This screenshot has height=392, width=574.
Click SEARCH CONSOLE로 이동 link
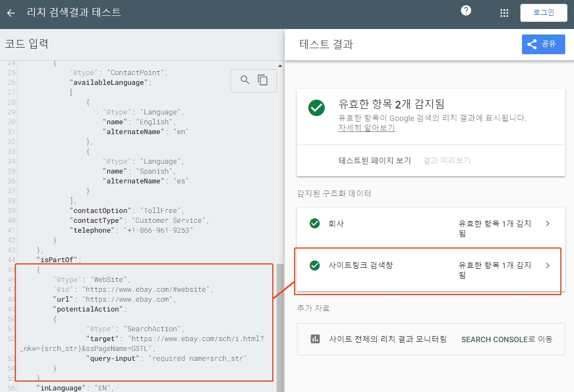pos(507,339)
